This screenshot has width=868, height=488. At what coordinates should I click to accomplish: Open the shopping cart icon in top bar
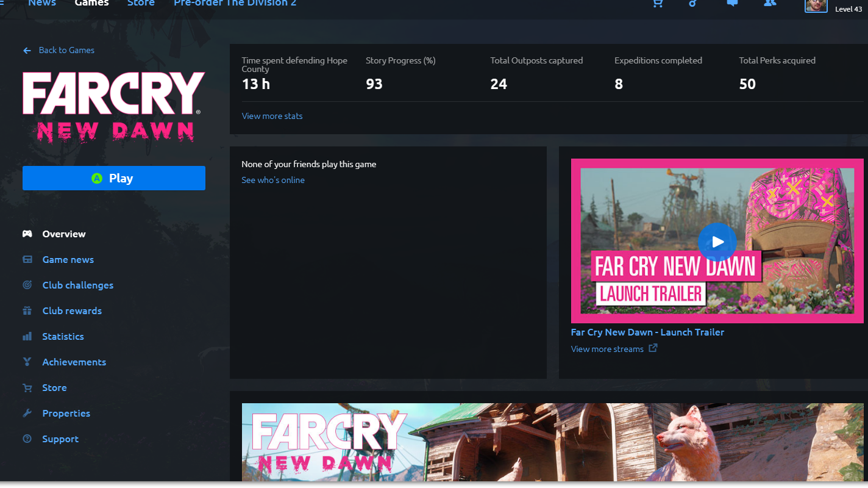point(657,3)
